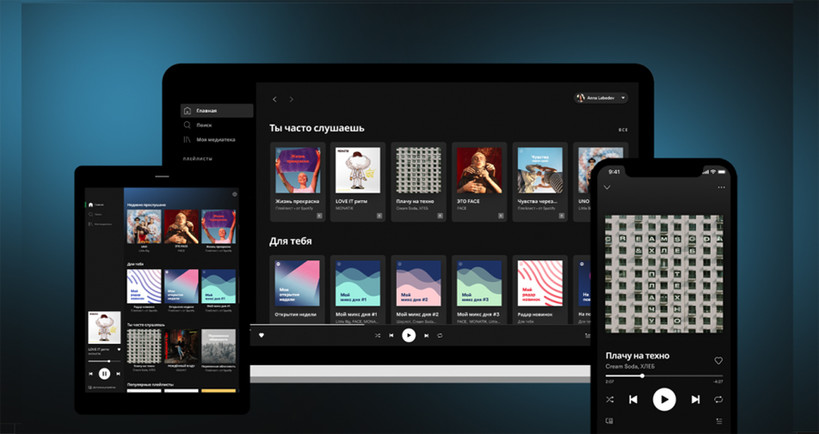Select Главная in the laptop sidebar
The height and width of the screenshot is (434, 819).
click(x=206, y=110)
